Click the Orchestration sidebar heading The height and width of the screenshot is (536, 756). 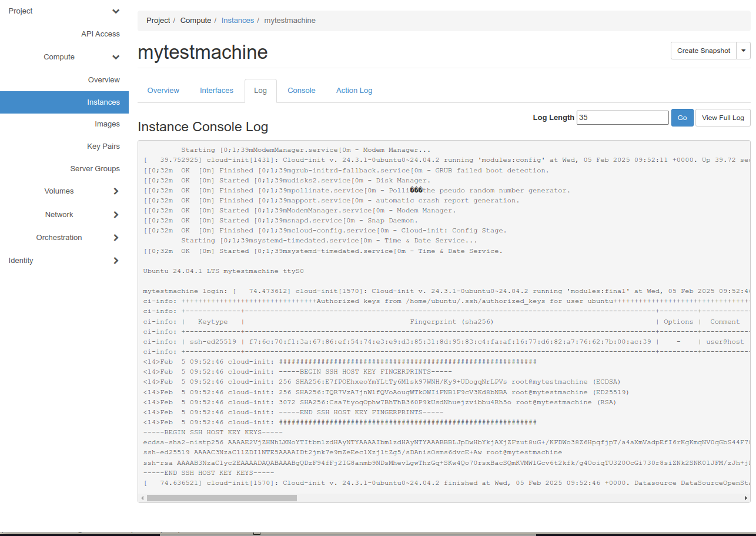pos(59,238)
